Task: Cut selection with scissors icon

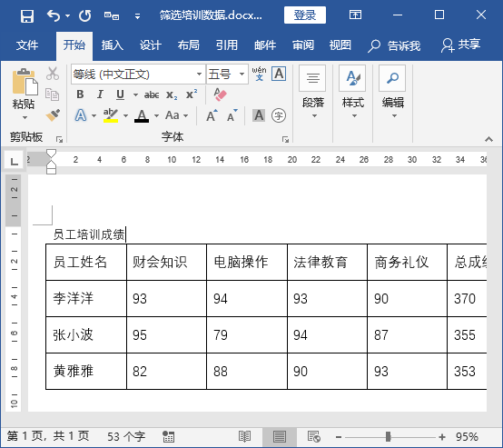Action: (x=53, y=74)
